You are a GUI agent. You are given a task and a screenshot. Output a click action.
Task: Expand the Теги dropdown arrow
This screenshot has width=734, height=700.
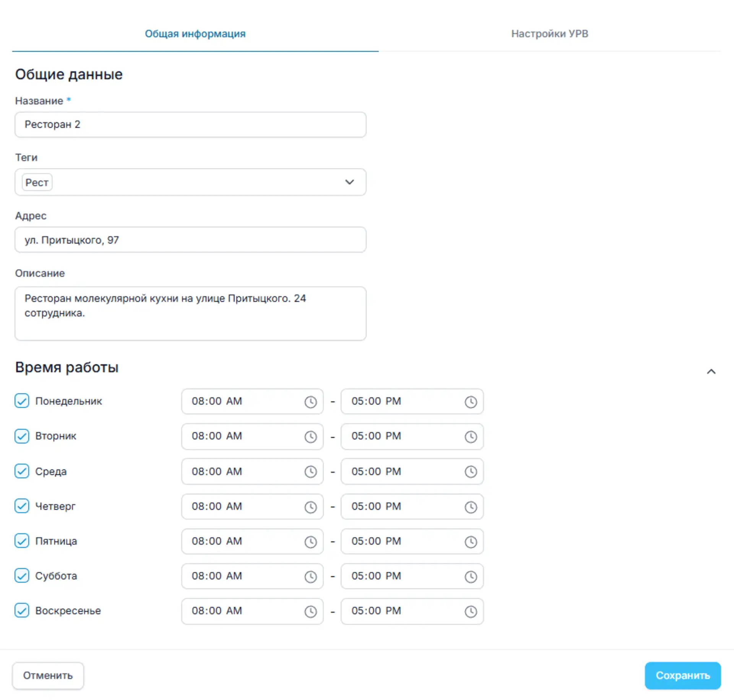tap(349, 182)
